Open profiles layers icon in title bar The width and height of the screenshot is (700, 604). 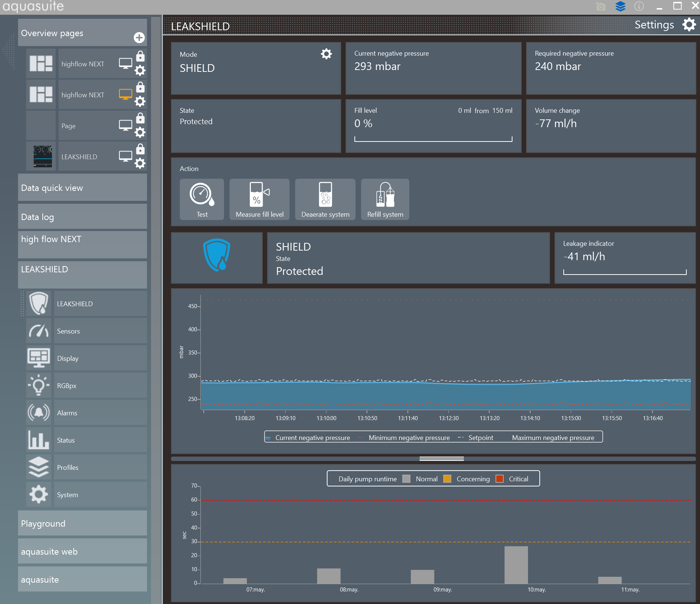point(620,6)
